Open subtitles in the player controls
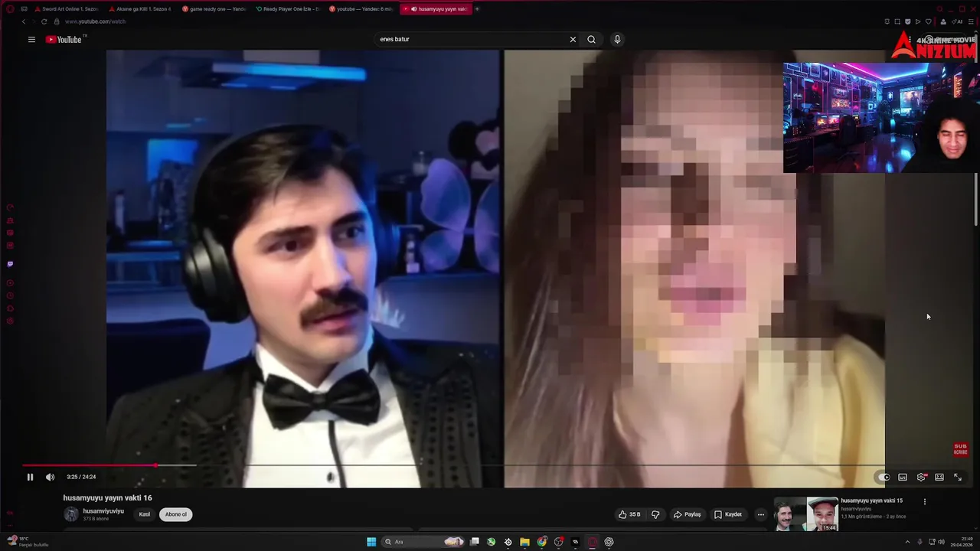980x551 pixels. (903, 477)
